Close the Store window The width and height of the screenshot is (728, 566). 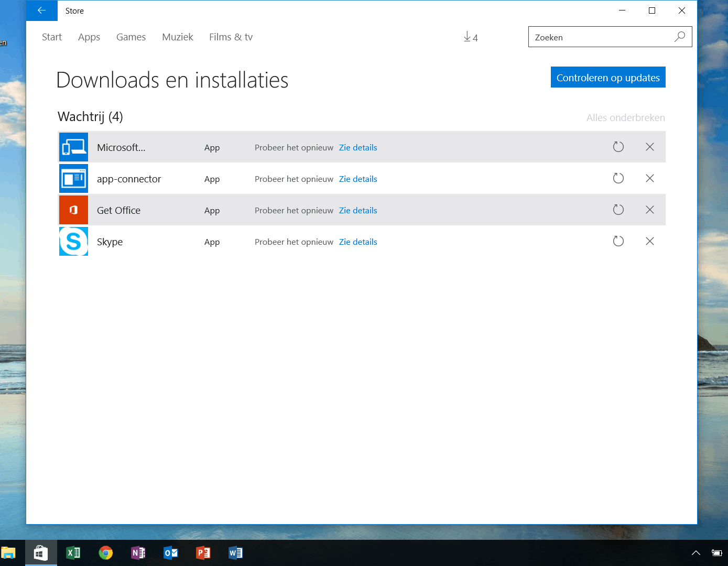[x=682, y=10]
